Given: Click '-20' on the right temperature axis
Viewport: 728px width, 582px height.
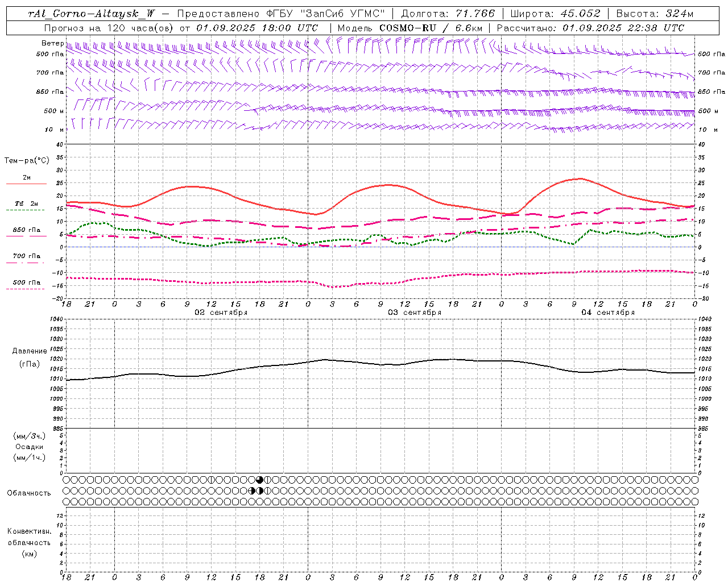Looking at the screenshot, I should coord(702,298).
